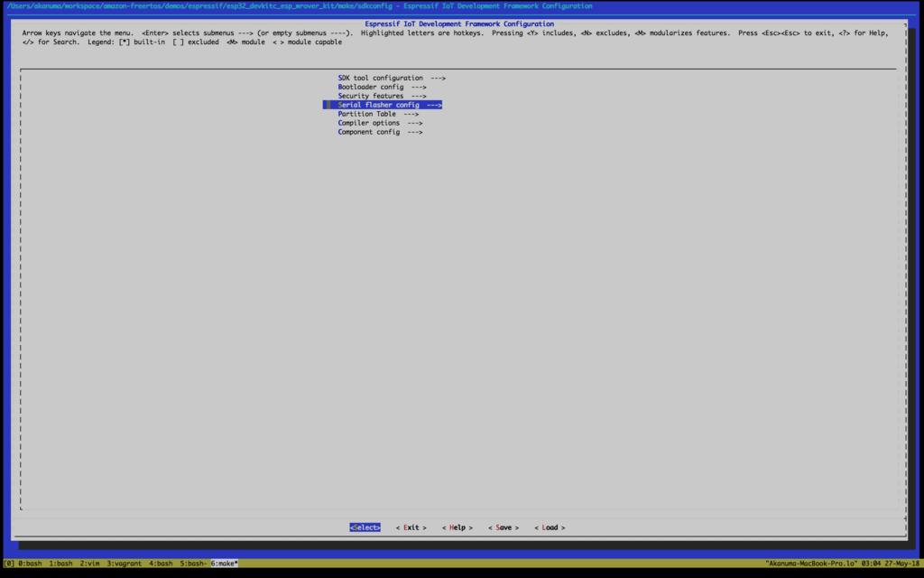
Task: Open Security features submenu
Action: pos(382,96)
